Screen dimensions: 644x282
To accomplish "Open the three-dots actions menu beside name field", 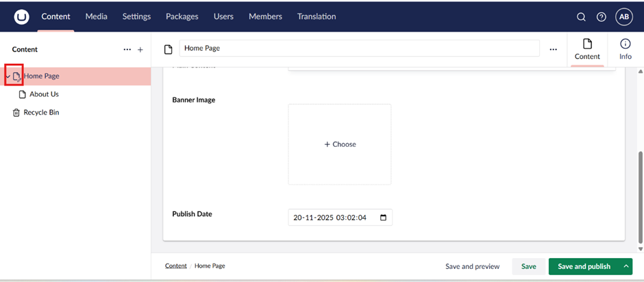I will [554, 49].
